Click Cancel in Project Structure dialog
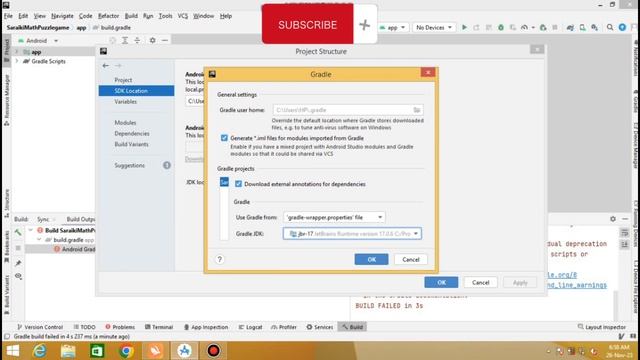 (x=480, y=282)
